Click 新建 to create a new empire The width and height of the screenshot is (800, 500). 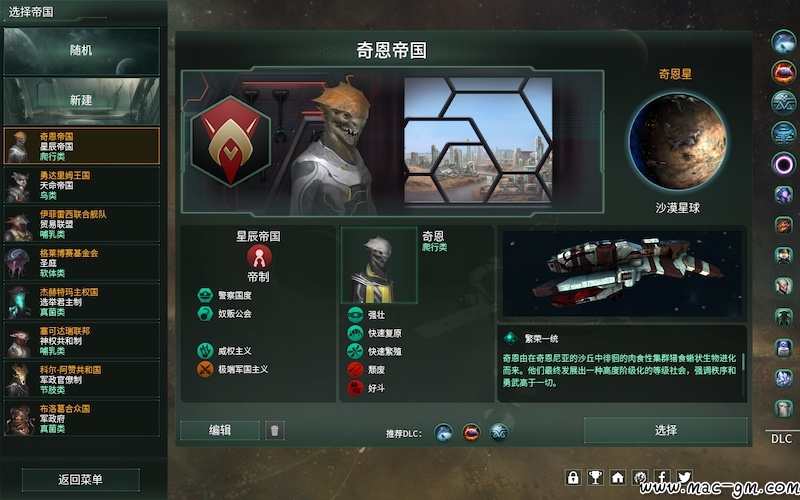[82, 101]
